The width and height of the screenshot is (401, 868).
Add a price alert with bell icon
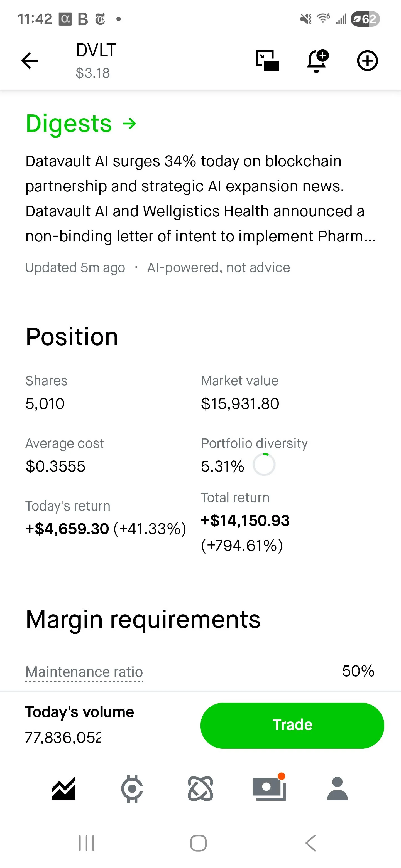pyautogui.click(x=317, y=61)
